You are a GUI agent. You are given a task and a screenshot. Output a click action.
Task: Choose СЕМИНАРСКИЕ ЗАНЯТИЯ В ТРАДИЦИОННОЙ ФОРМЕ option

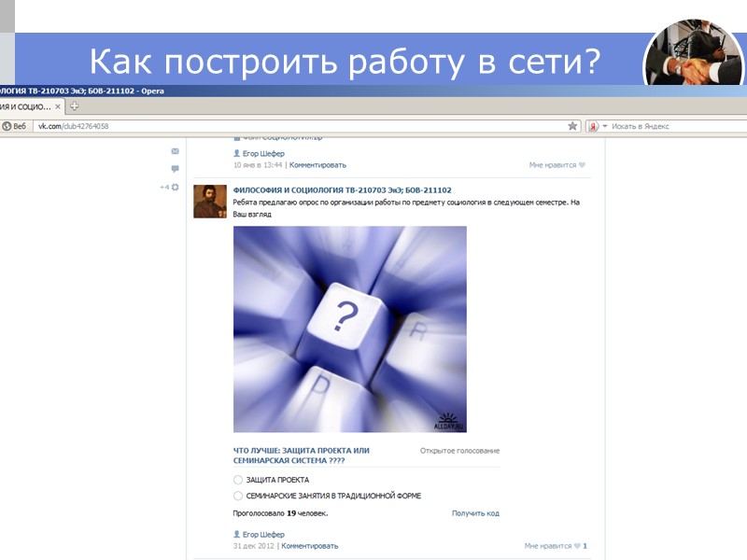[237, 496]
